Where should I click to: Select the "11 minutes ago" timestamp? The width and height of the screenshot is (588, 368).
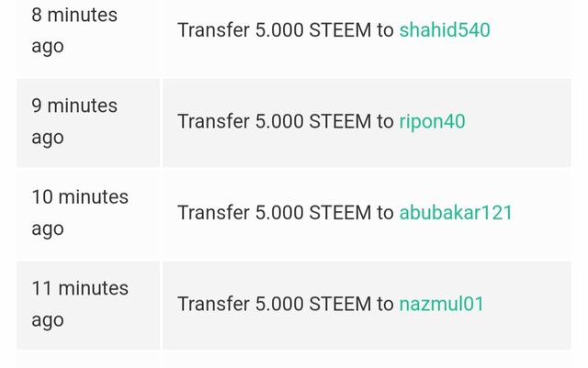[x=80, y=304]
